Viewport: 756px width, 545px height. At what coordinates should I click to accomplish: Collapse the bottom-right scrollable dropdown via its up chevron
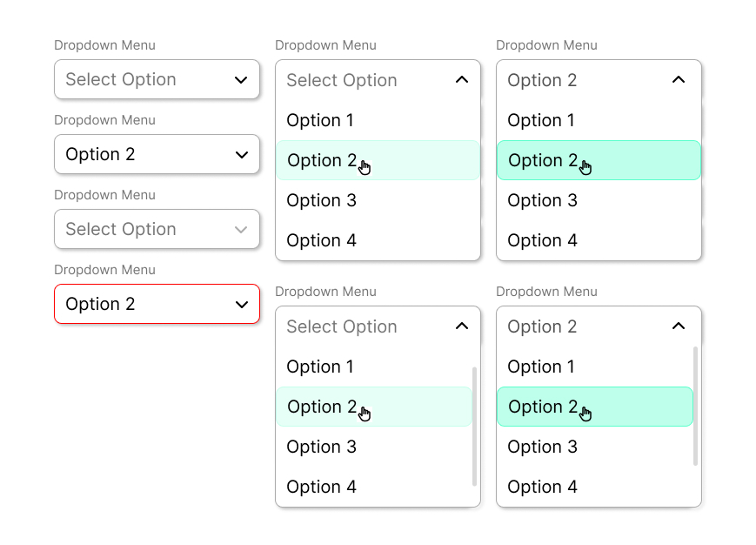point(679,326)
